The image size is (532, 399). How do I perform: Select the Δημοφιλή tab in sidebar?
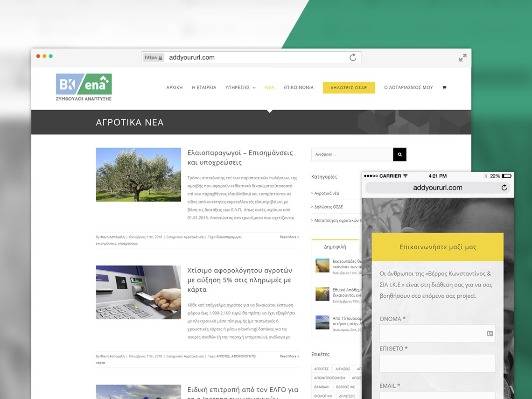pos(335,247)
